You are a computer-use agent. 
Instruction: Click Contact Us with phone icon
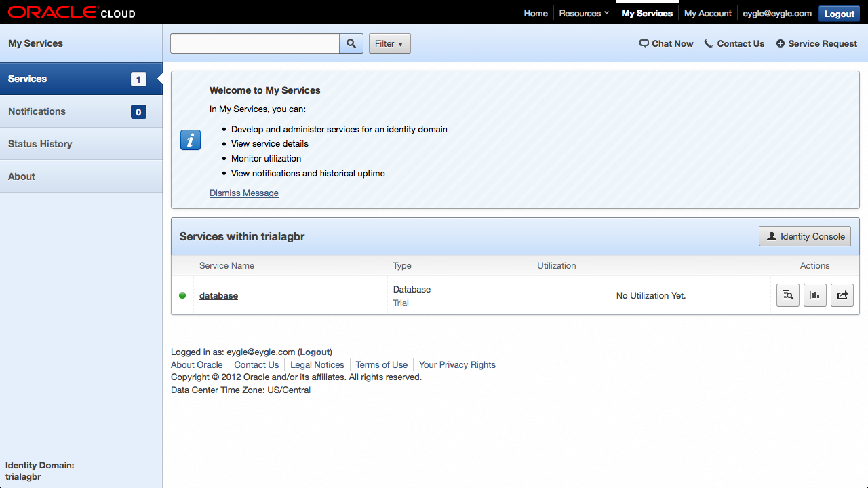click(734, 43)
